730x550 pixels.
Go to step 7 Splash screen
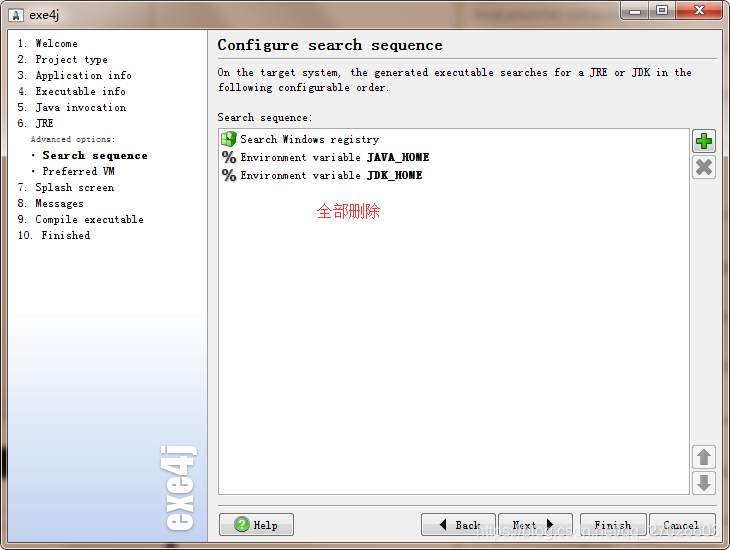[x=66, y=188]
